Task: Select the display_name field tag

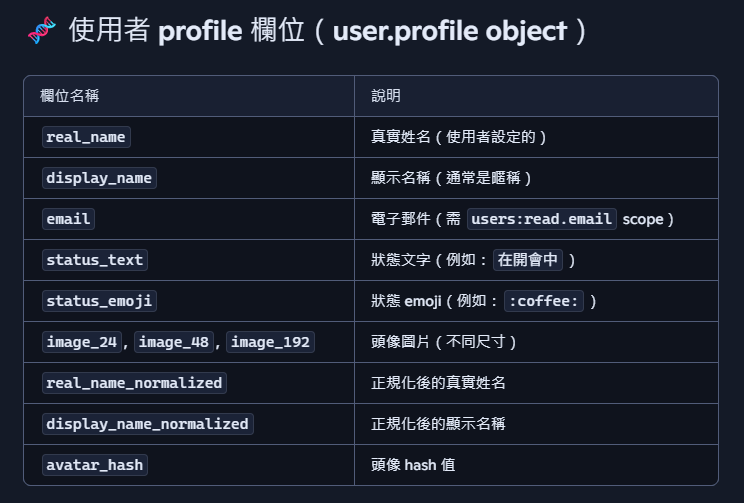Action: click(99, 178)
